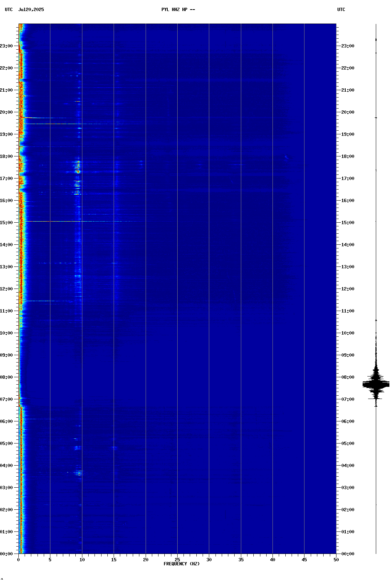Click 08:00 on the right time axis
Image resolution: width=392 pixels, height=583 pixels.
coord(348,377)
